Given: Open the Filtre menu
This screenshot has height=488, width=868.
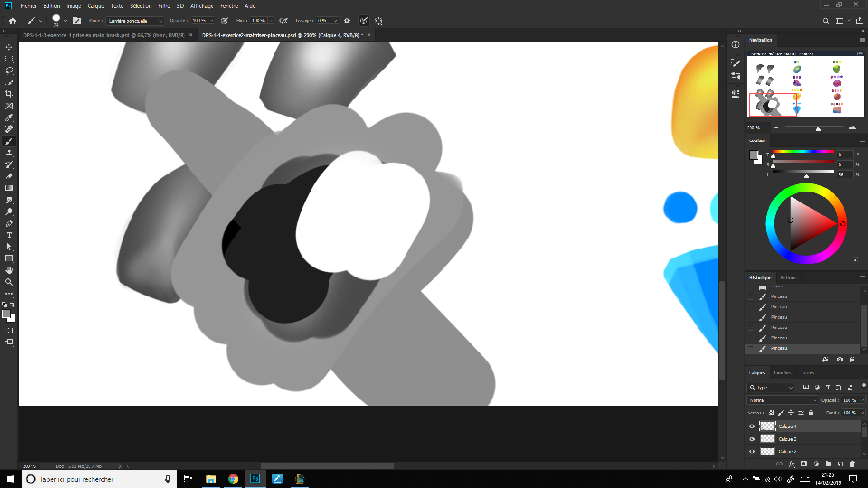Looking at the screenshot, I should click(x=164, y=6).
